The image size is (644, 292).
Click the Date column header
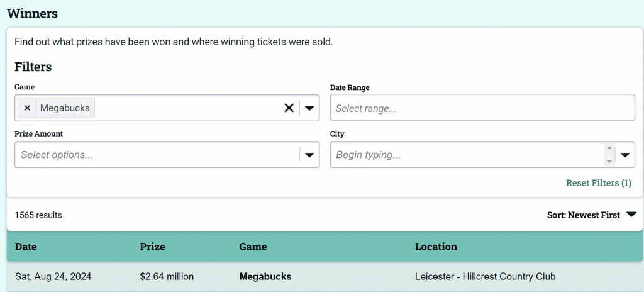click(x=26, y=247)
